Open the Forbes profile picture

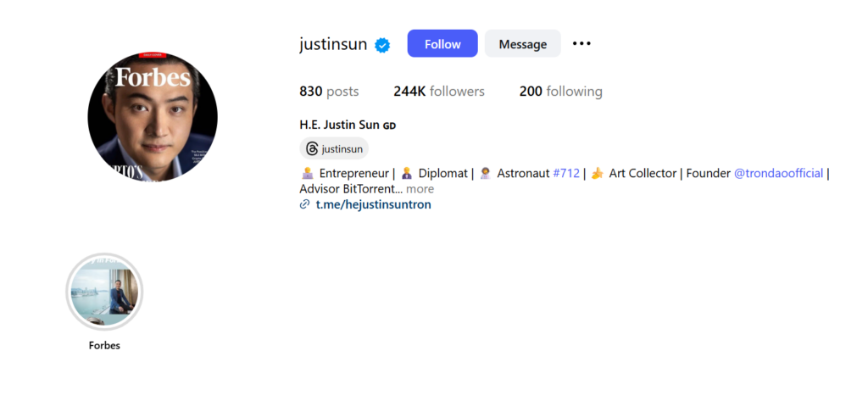click(x=153, y=118)
